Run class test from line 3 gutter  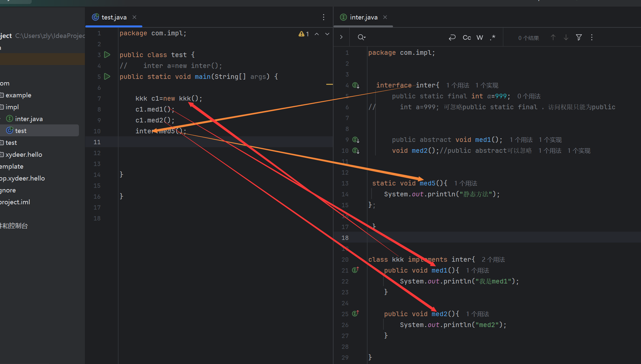point(107,55)
